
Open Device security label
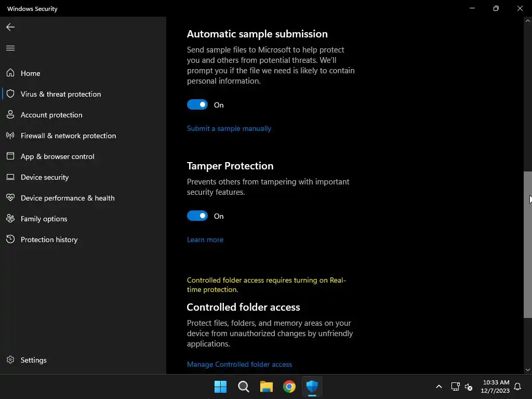[x=45, y=177]
